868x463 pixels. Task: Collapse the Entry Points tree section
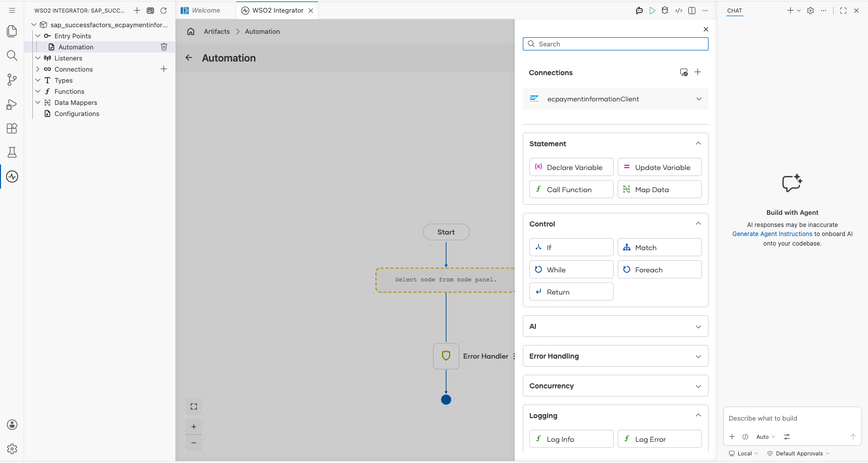[38, 36]
